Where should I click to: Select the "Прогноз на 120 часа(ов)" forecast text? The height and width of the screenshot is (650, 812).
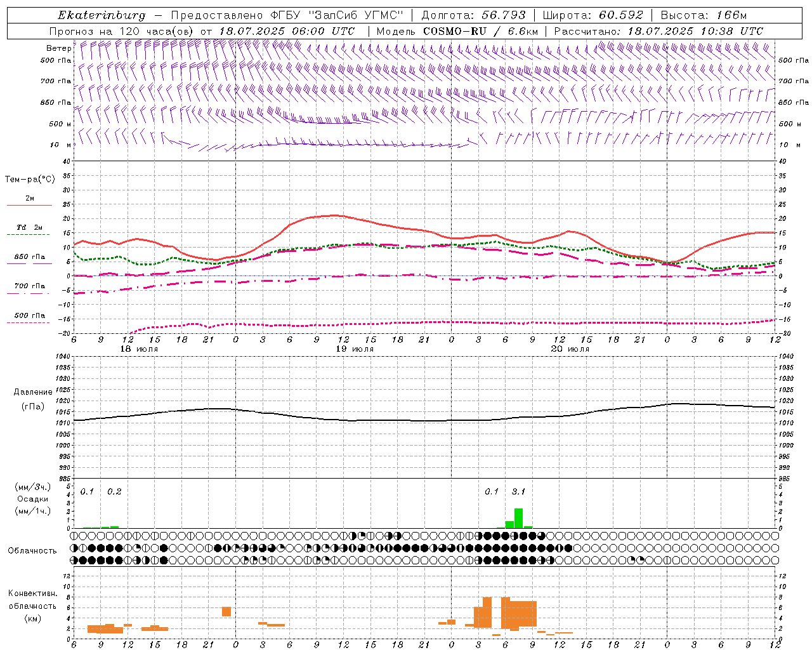(122, 31)
